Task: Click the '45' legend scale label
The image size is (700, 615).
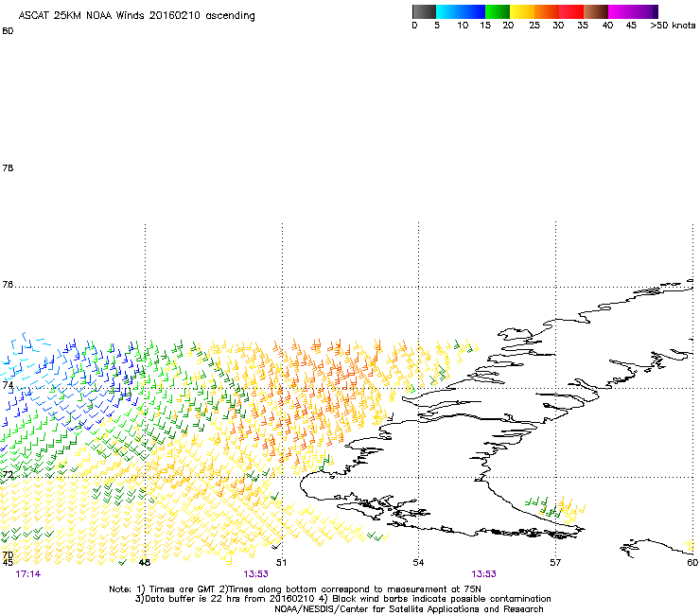Action: (631, 26)
